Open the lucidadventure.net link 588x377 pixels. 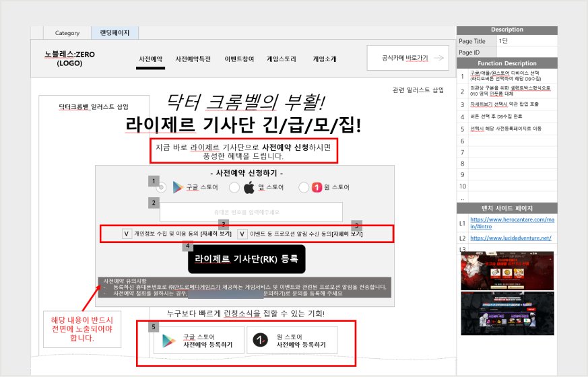coord(511,238)
